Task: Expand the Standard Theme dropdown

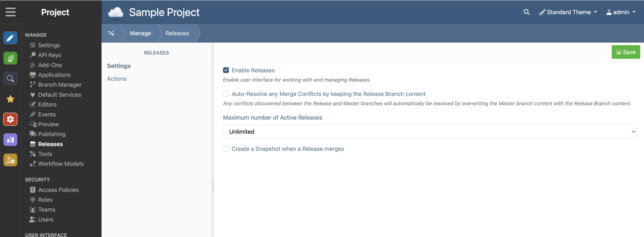Action: tap(568, 12)
